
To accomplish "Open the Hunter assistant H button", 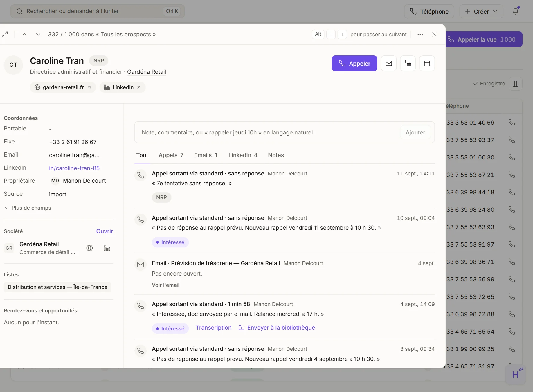I will point(516,375).
